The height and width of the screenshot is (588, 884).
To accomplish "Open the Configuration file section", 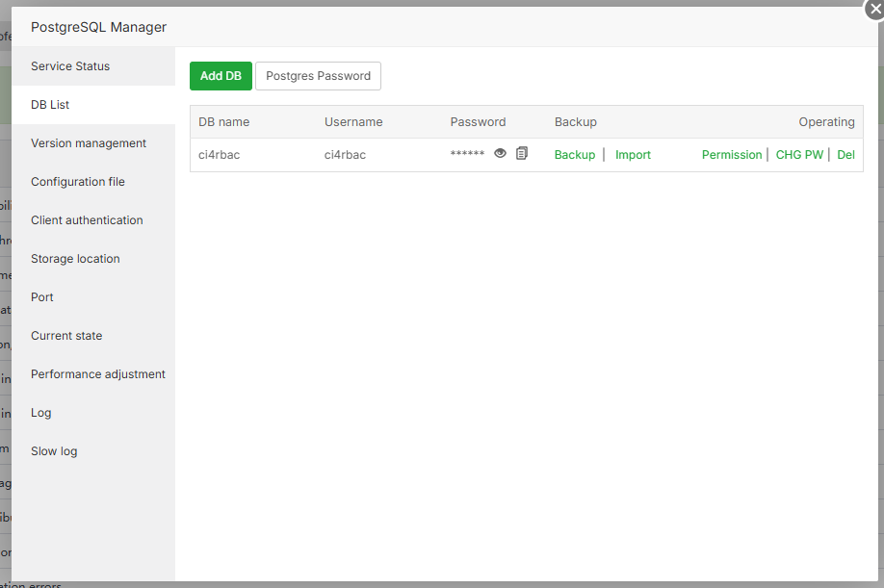I will tap(93, 181).
